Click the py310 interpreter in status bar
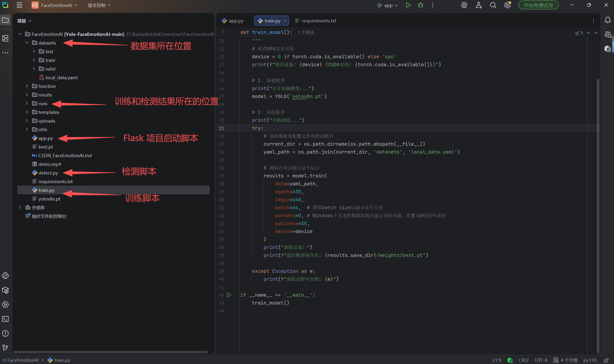 [x=590, y=360]
